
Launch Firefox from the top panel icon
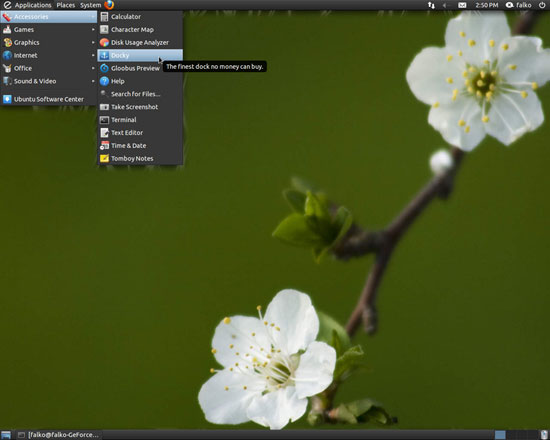click(109, 5)
